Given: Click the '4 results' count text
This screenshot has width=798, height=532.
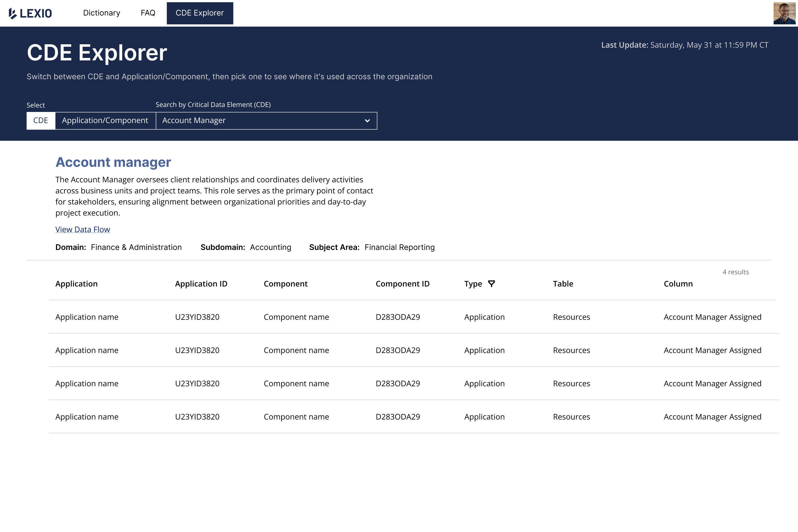Looking at the screenshot, I should click(x=736, y=272).
